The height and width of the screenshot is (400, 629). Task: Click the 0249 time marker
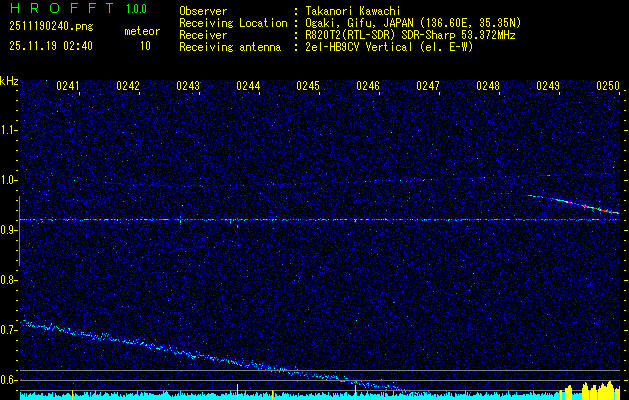point(548,87)
